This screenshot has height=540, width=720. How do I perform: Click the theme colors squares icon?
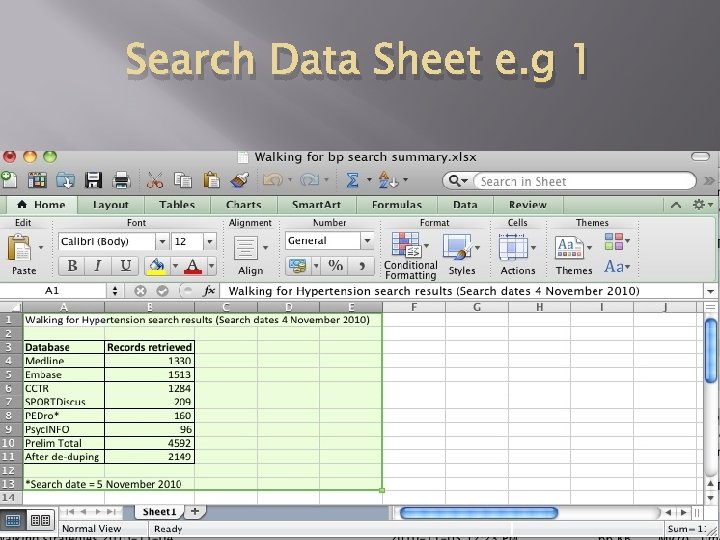[x=614, y=241]
